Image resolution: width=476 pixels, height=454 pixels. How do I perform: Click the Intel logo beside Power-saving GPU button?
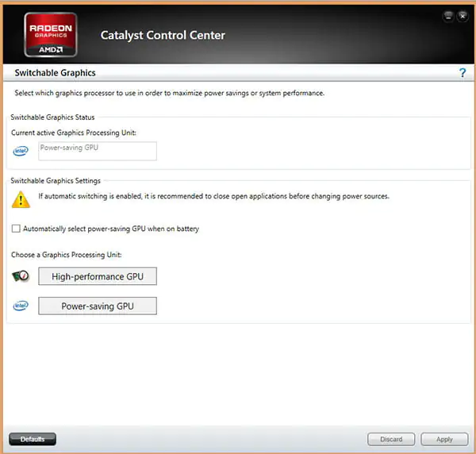[x=21, y=306]
